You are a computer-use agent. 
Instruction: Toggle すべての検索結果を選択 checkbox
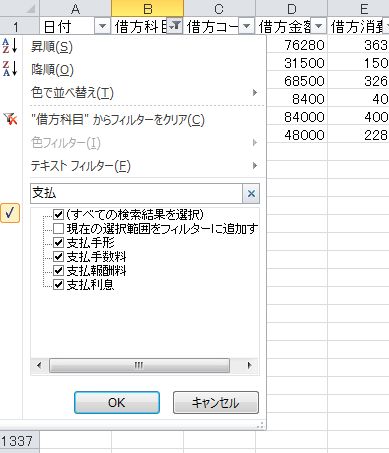(58, 214)
